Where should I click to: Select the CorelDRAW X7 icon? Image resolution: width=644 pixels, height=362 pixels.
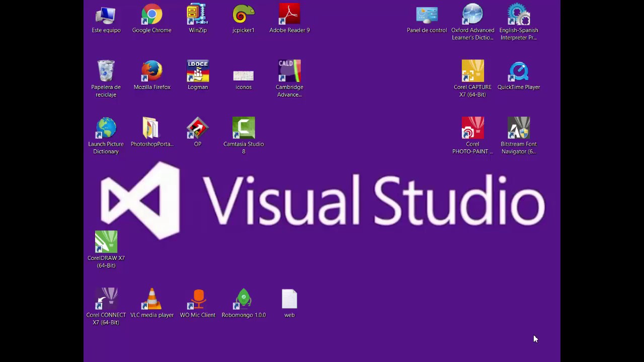106,242
